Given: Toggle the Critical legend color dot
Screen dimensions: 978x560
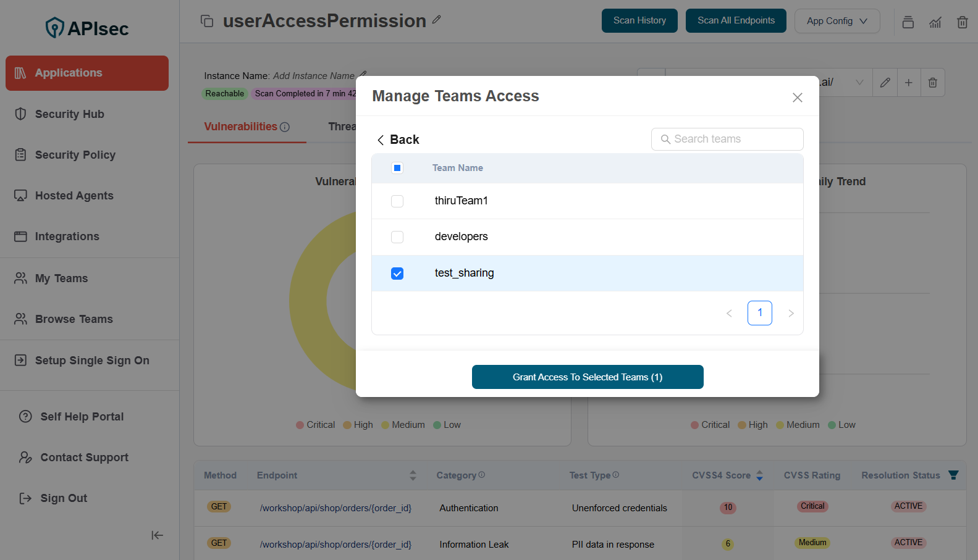Looking at the screenshot, I should click(x=300, y=425).
